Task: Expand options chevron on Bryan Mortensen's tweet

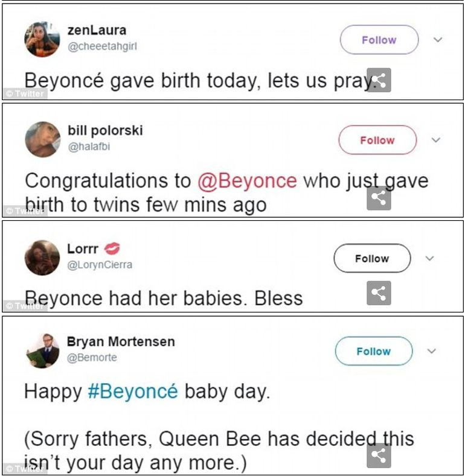Action: click(432, 351)
